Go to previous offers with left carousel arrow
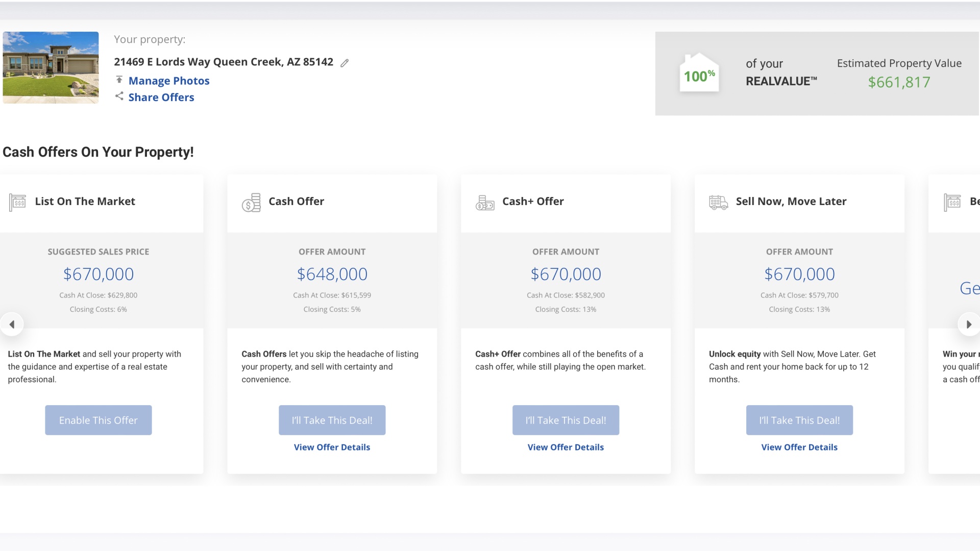This screenshot has height=551, width=980. (12, 324)
